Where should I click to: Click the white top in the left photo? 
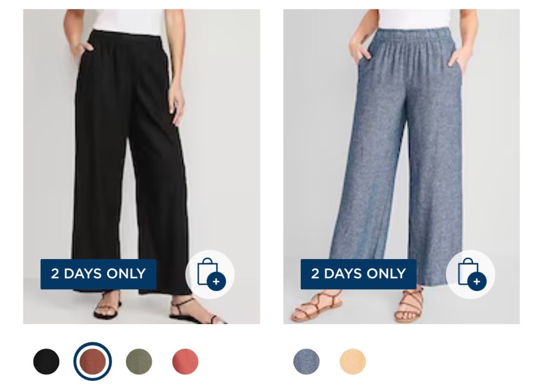128,21
